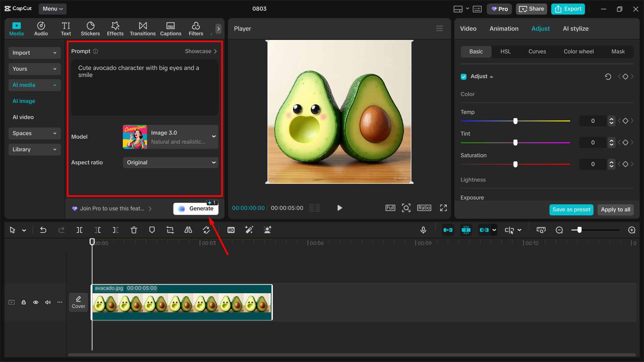Screen dimensions: 644x362
Task: Click the Generate button
Action: [x=196, y=208]
